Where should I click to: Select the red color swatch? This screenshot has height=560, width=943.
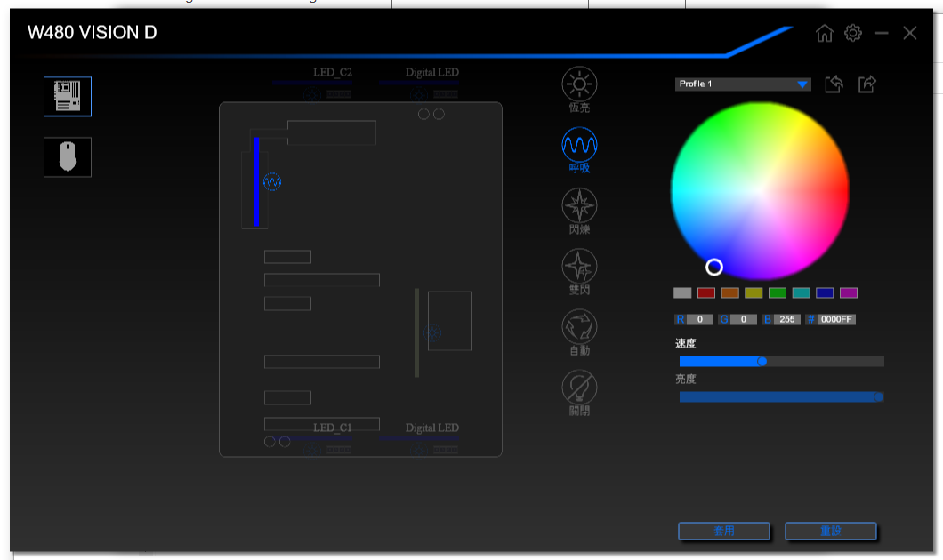pos(706,292)
